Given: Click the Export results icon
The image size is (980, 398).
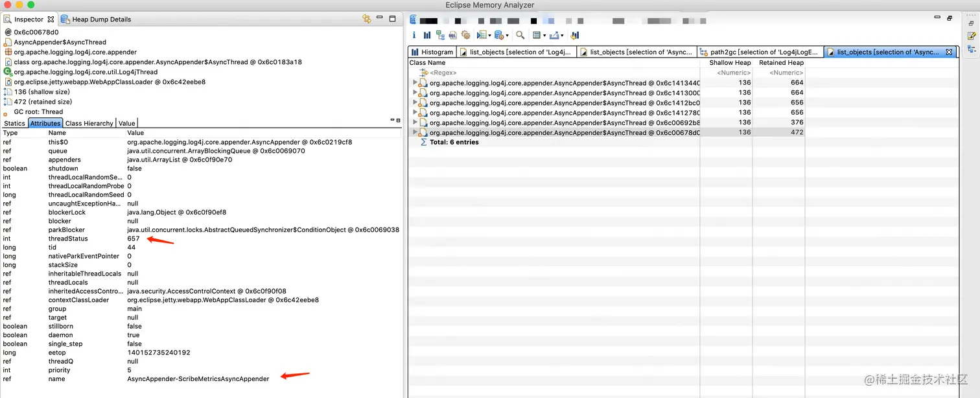Looking at the screenshot, I should click(x=554, y=35).
